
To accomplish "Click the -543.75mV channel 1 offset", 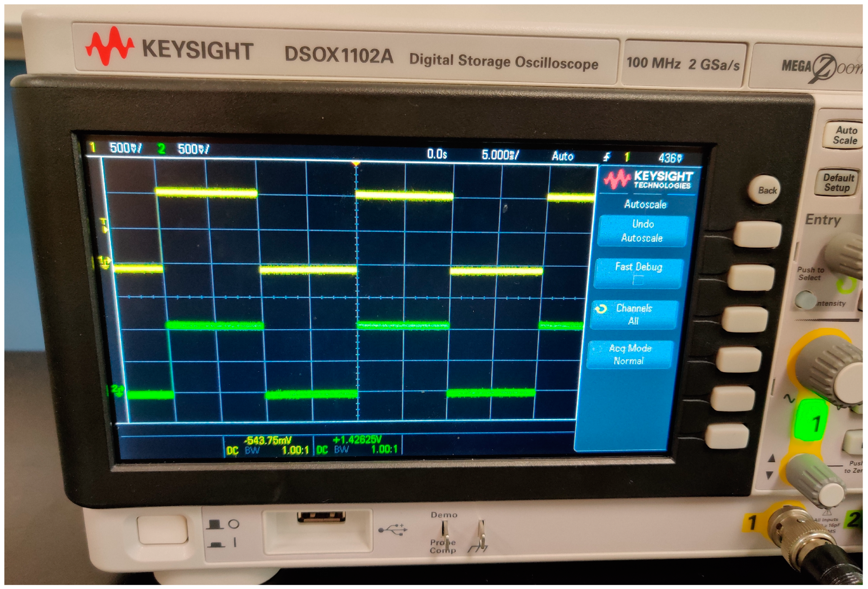I will point(268,440).
